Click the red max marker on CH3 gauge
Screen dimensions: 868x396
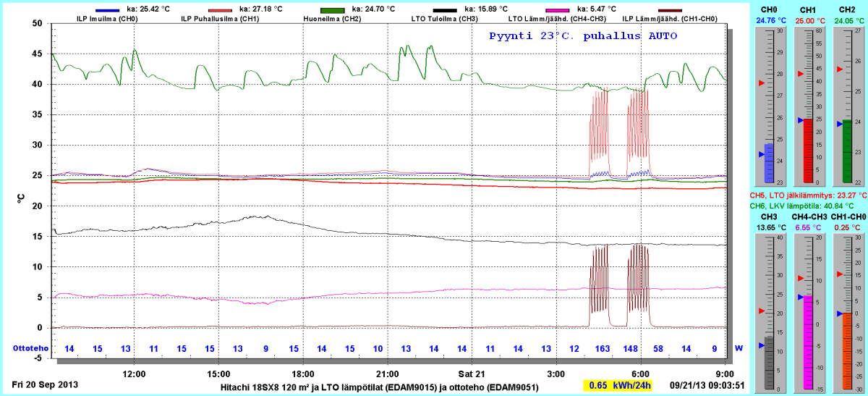tap(761, 311)
